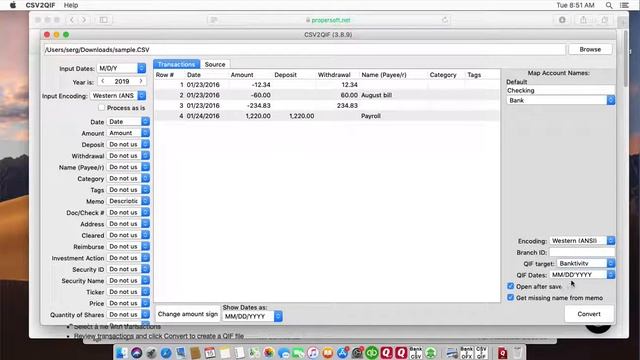Viewport: 640px width, 360px height.
Task: Open the Apple menu
Action: pyautogui.click(x=13, y=5)
